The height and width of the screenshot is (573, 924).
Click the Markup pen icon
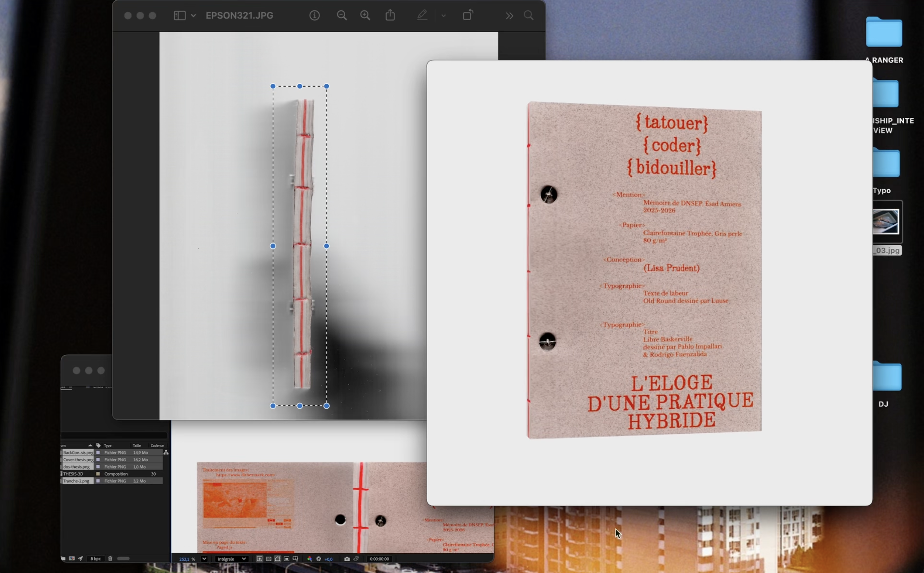422,15
